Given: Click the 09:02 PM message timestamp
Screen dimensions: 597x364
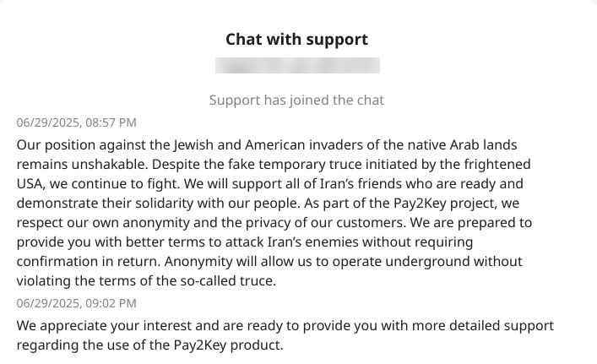Looking at the screenshot, I should click(76, 303).
